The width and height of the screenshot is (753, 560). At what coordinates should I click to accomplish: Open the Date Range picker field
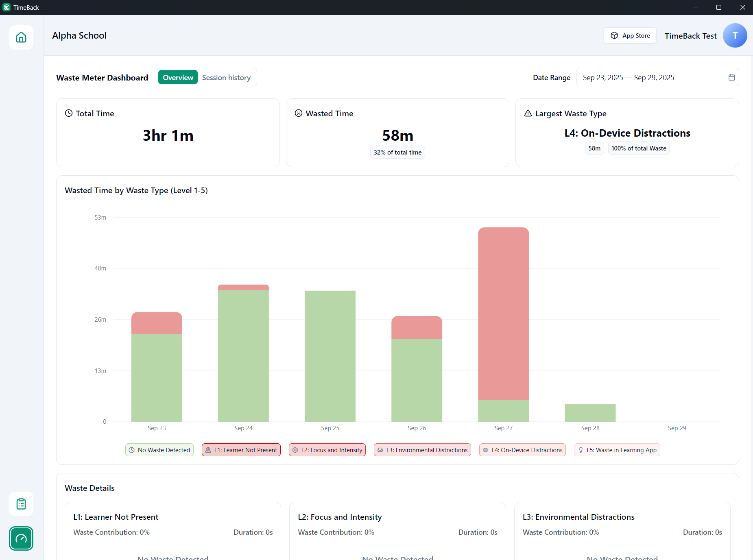pos(651,77)
